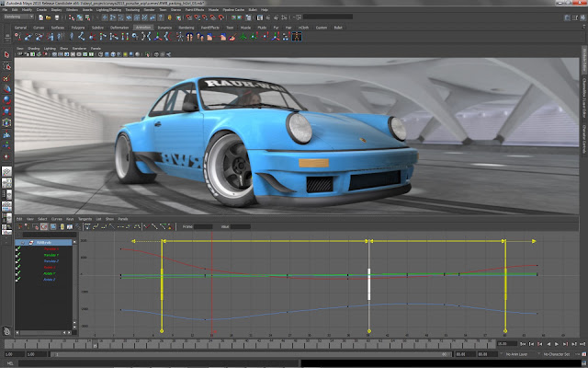Open the No Anim Layer dropdown
The image size is (588, 368).
click(x=518, y=354)
